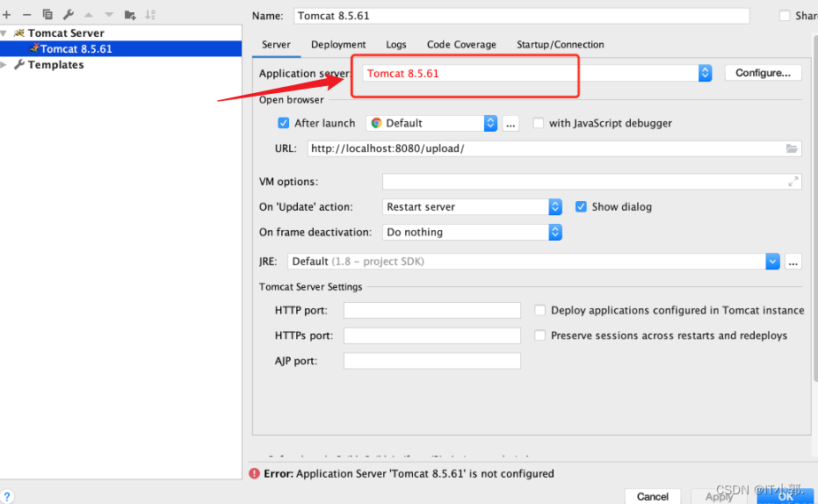Click the Add New Configuration plus icon
Image resolution: width=818 pixels, height=504 pixels.
(7, 15)
